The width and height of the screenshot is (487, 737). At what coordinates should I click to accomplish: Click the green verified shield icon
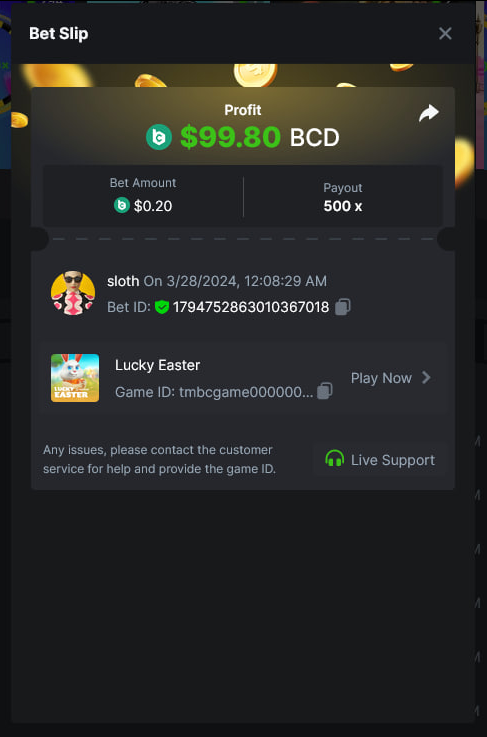[162, 307]
